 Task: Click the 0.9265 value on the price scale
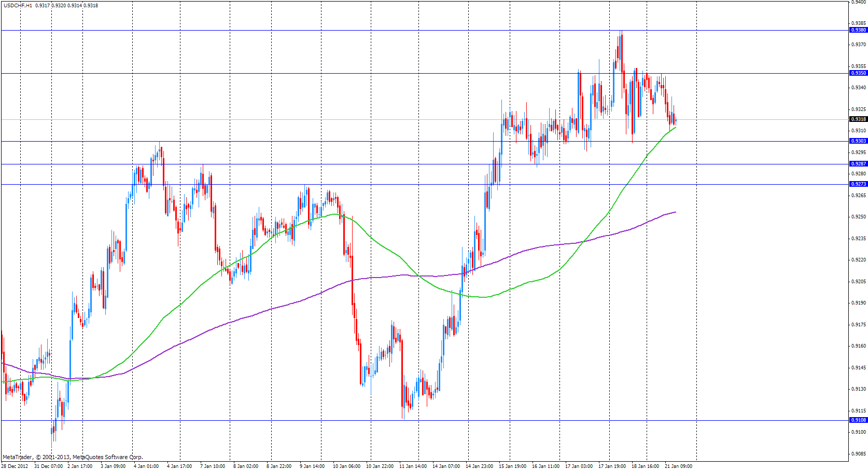tap(859, 196)
